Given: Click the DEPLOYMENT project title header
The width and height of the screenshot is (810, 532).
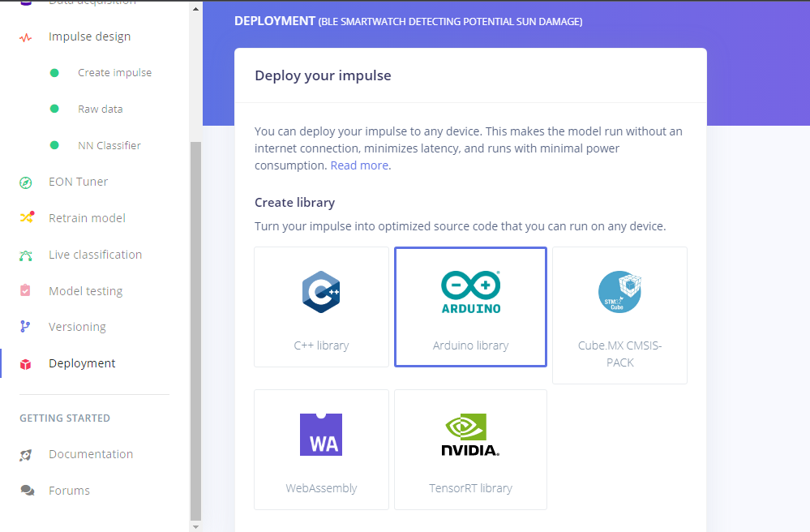Looking at the screenshot, I should click(408, 21).
